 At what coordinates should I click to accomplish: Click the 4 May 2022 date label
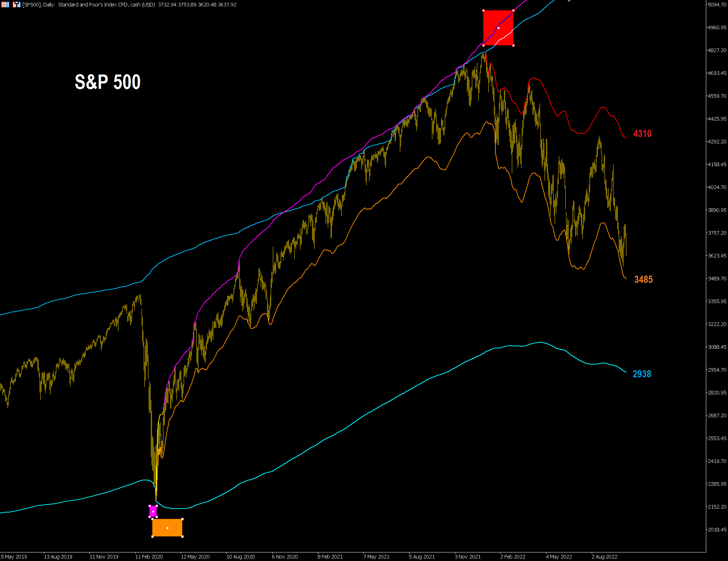tap(559, 557)
